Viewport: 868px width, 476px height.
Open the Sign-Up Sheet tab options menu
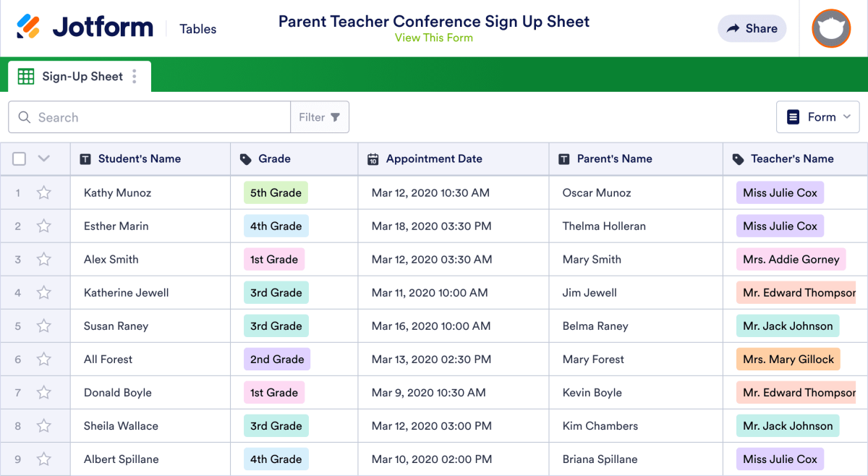[134, 76]
